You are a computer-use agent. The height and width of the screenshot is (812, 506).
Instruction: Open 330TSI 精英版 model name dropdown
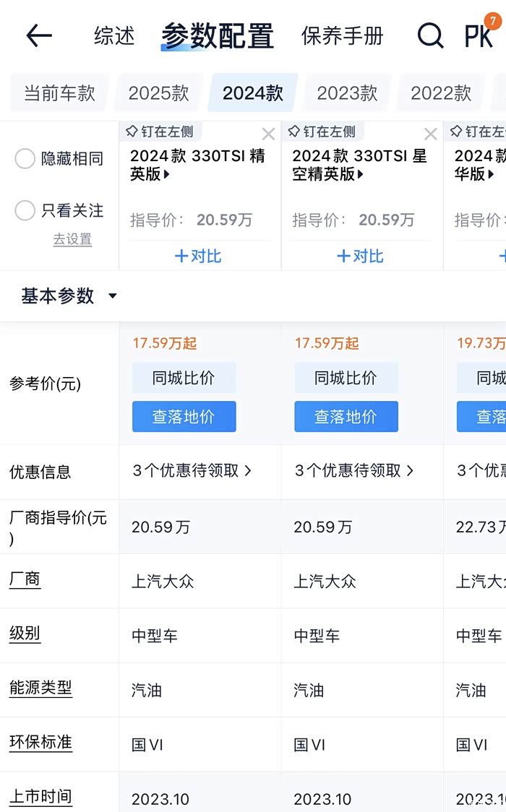tap(167, 174)
